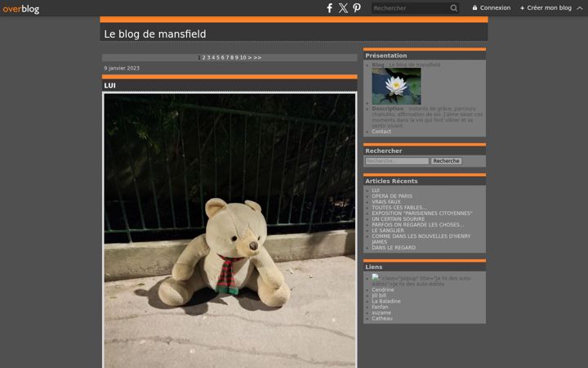Go to pagination page 9
This screenshot has width=588, height=368.
coord(237,57)
